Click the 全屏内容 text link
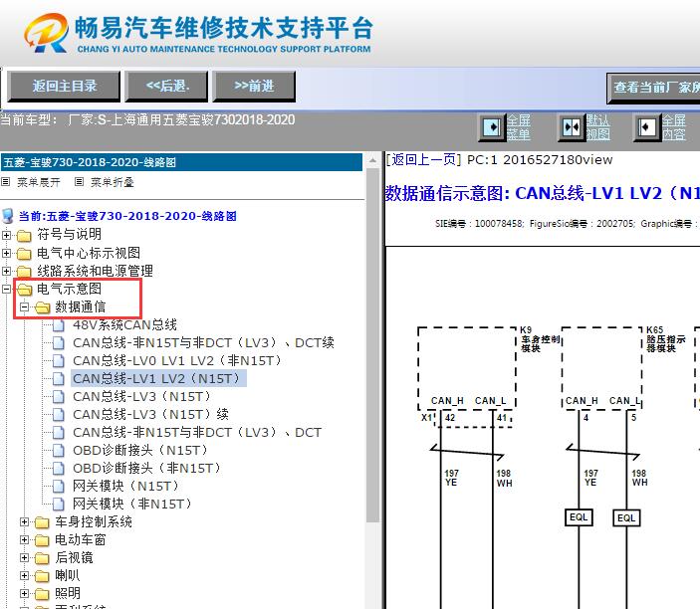Screen dimensions: 700x609 coord(673,127)
